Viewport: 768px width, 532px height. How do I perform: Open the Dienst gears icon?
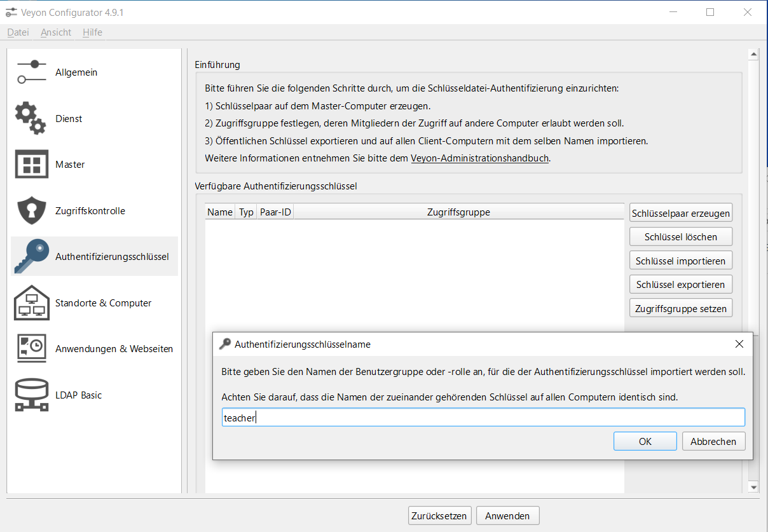(x=31, y=118)
